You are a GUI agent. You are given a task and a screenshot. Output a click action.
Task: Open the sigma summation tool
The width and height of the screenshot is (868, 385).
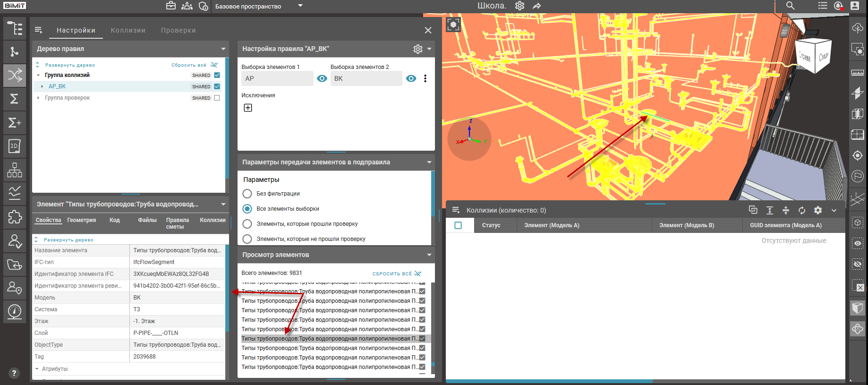coord(15,99)
